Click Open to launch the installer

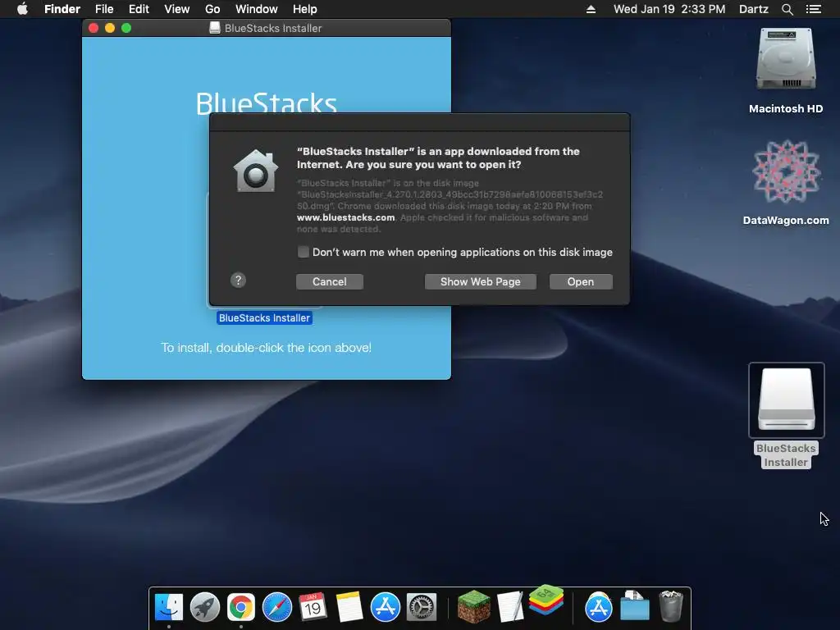[x=581, y=282]
